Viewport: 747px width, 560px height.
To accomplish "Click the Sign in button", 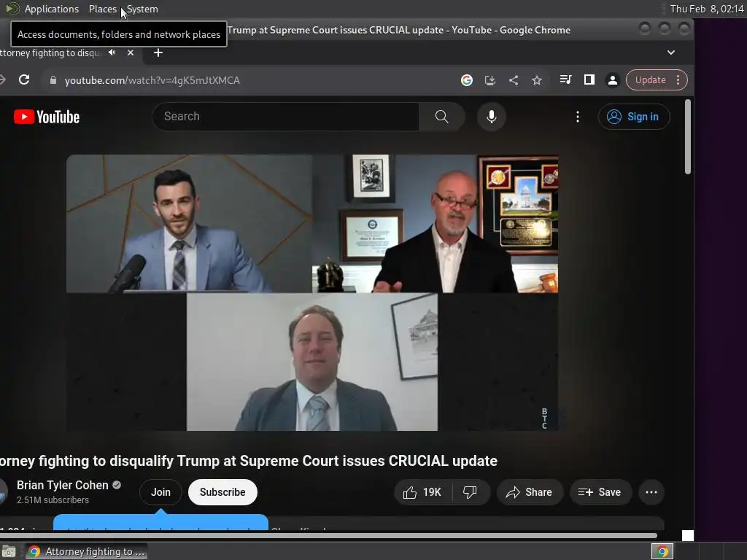I will click(x=634, y=117).
